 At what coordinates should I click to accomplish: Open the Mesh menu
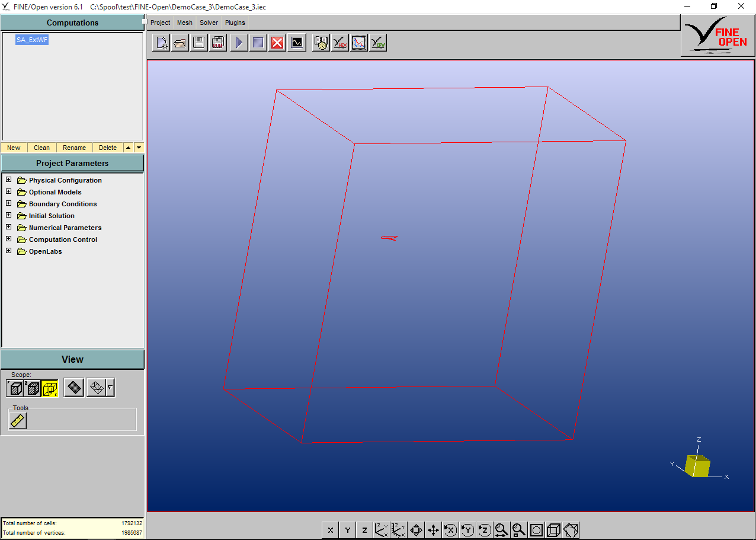click(x=185, y=23)
